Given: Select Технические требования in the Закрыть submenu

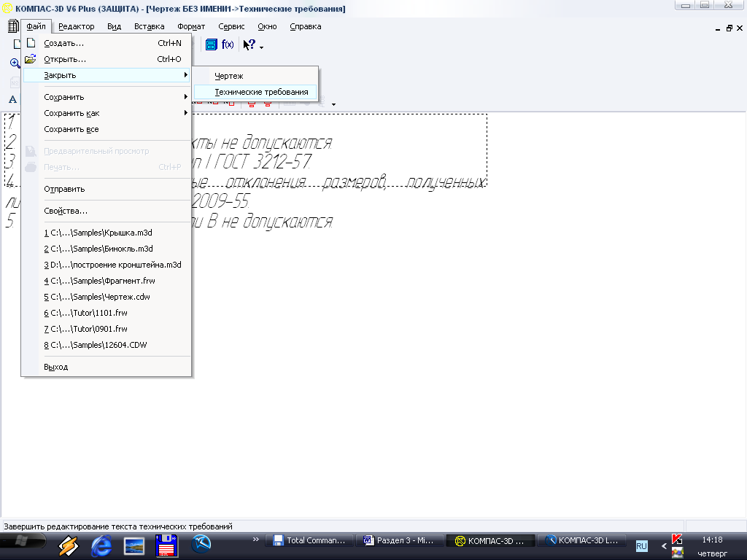Looking at the screenshot, I should click(x=256, y=92).
